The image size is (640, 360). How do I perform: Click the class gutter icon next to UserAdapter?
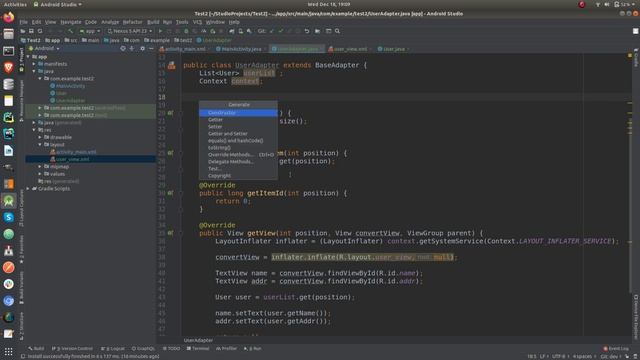pos(172,65)
